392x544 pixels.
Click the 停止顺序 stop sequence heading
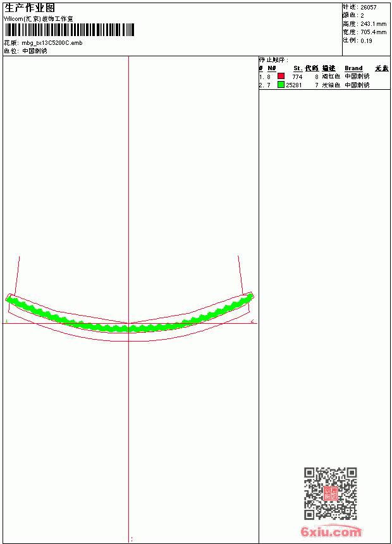point(274,60)
